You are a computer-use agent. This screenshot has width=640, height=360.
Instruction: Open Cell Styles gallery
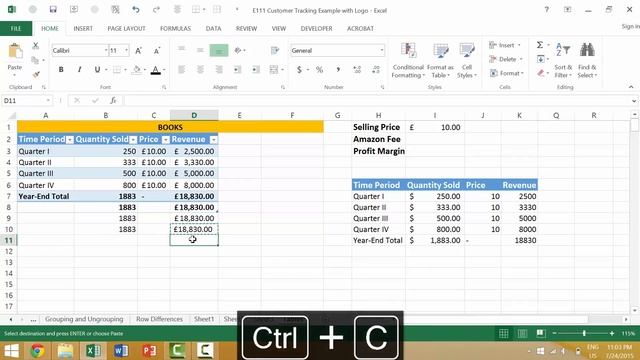(x=467, y=60)
